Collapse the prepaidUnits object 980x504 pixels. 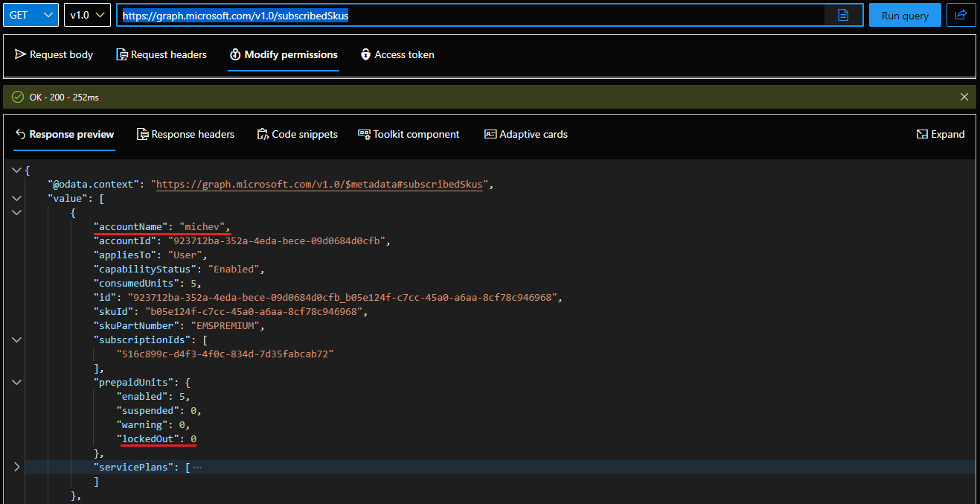tap(17, 382)
